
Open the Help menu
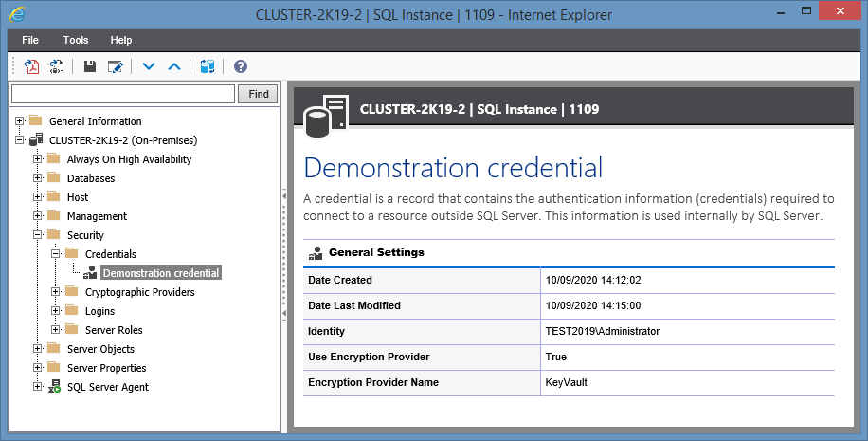[x=120, y=40]
